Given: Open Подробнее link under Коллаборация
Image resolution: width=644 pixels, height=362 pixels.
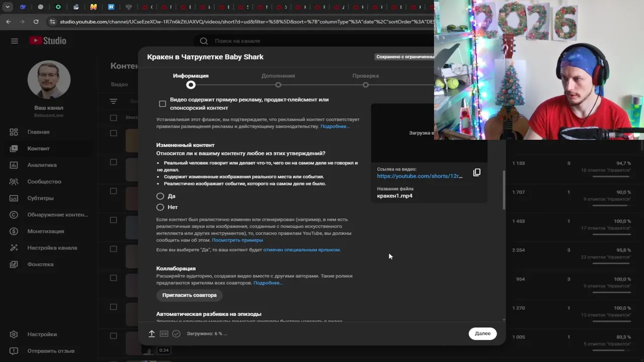Looking at the screenshot, I should click(268, 283).
